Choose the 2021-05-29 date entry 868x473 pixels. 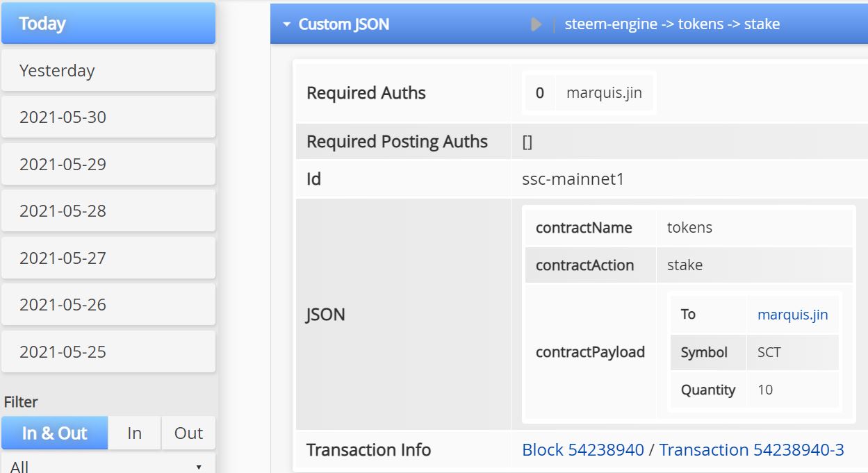tap(108, 164)
